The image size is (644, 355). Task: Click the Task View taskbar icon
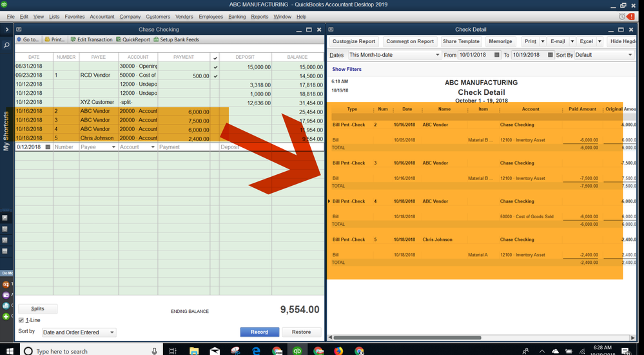click(x=173, y=350)
